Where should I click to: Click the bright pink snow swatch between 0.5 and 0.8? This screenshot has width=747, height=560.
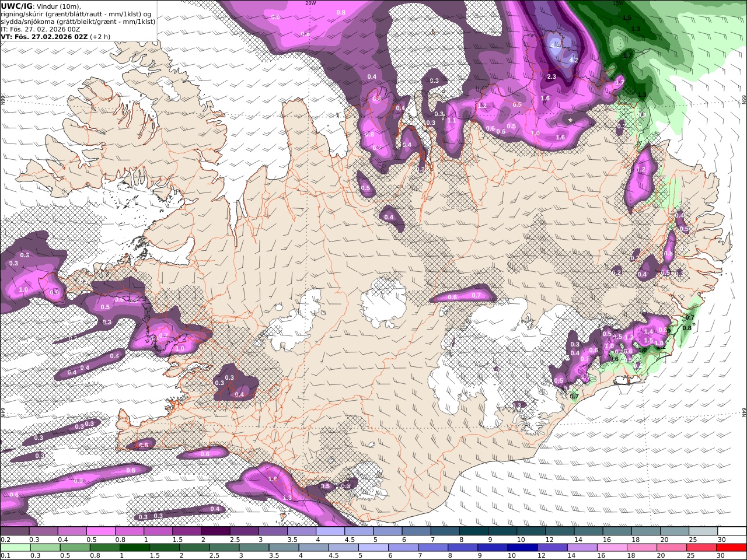click(x=100, y=531)
